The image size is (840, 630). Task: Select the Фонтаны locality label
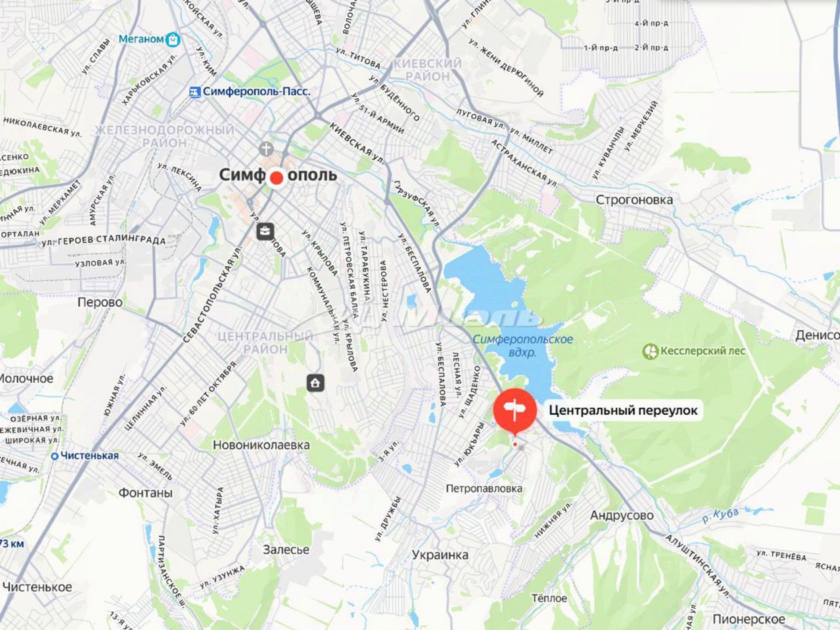click(x=145, y=493)
